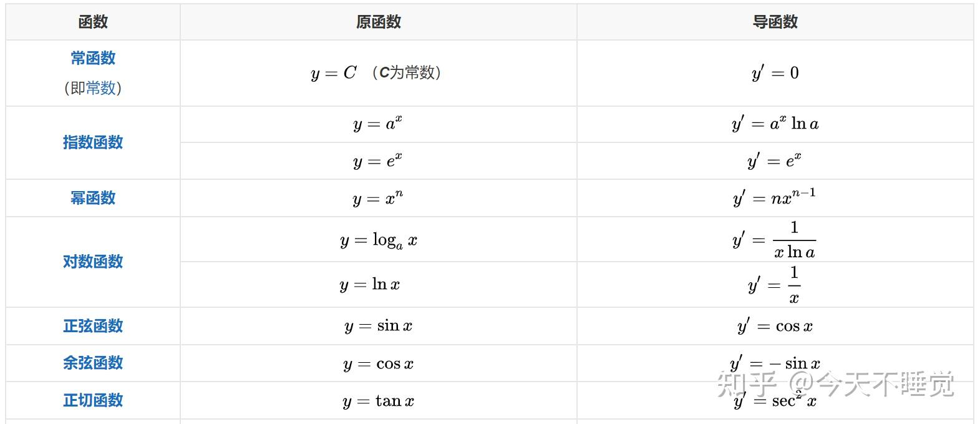Open the 常函数 link
980x424 pixels.
pyautogui.click(x=93, y=58)
